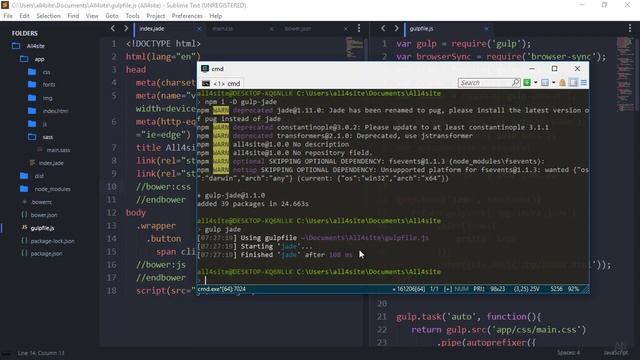The image size is (640, 360).
Task: Open active consoles dropdown arrow
Action: coord(553,83)
